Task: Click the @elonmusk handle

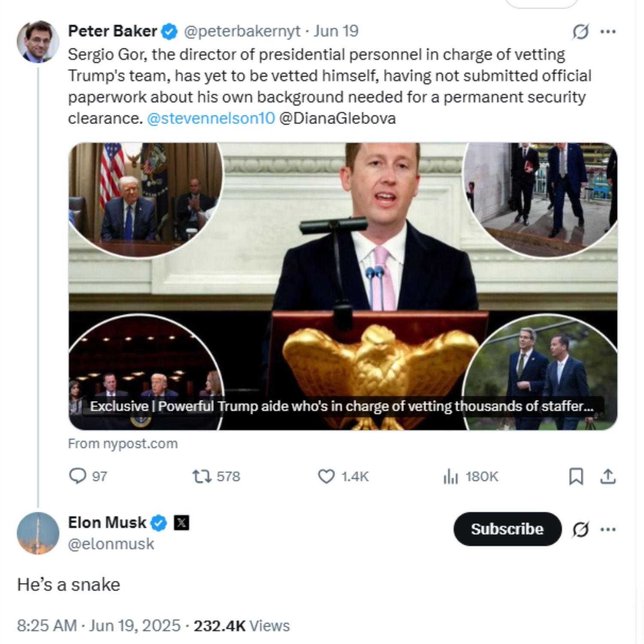Action: point(111,544)
